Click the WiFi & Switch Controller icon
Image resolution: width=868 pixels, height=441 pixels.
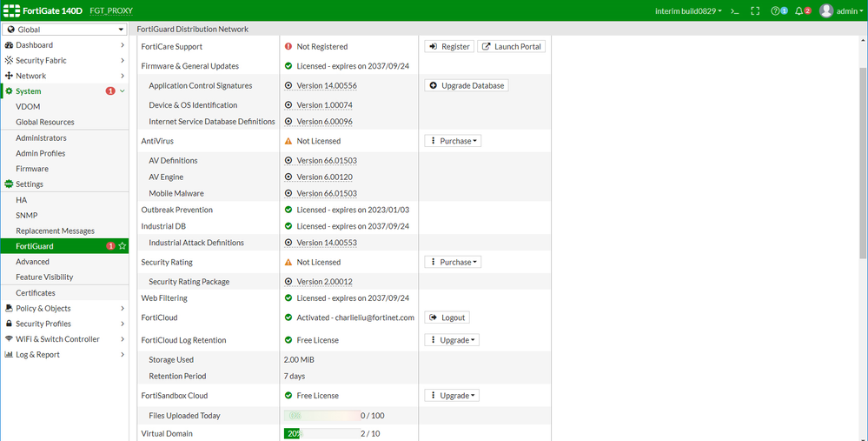click(9, 338)
